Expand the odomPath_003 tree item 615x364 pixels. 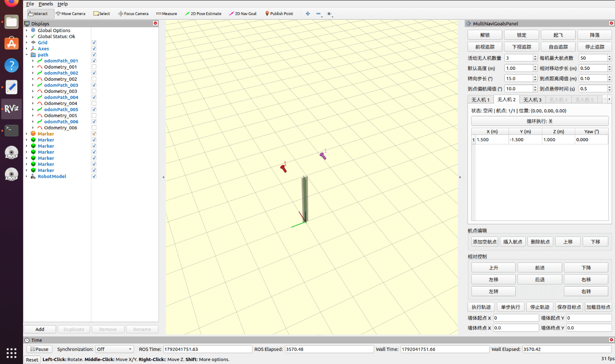click(x=33, y=85)
